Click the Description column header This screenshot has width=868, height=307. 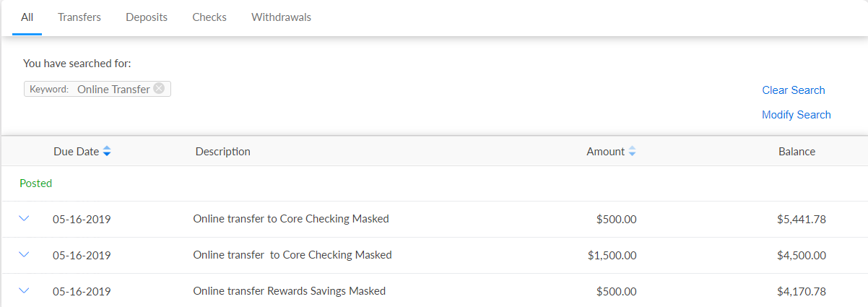pyautogui.click(x=222, y=152)
